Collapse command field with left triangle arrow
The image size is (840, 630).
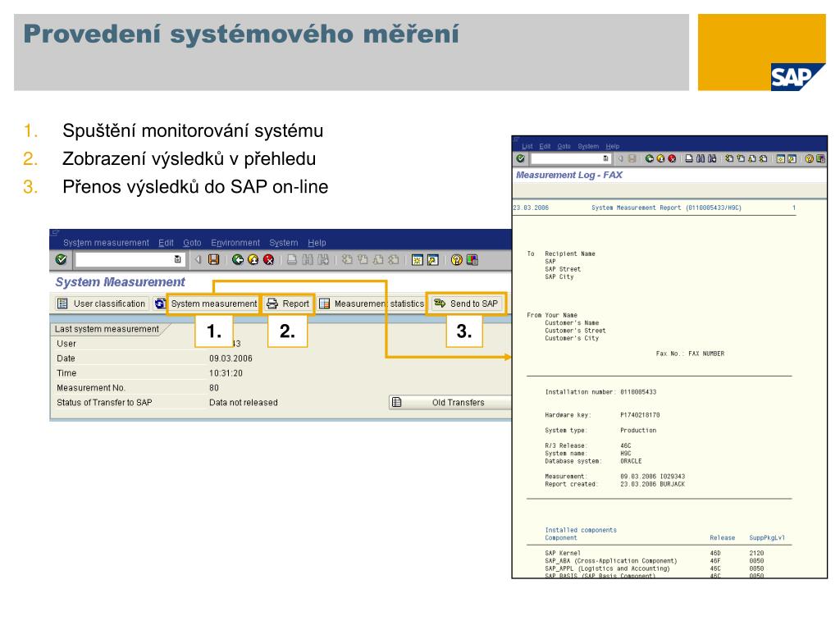click(198, 260)
